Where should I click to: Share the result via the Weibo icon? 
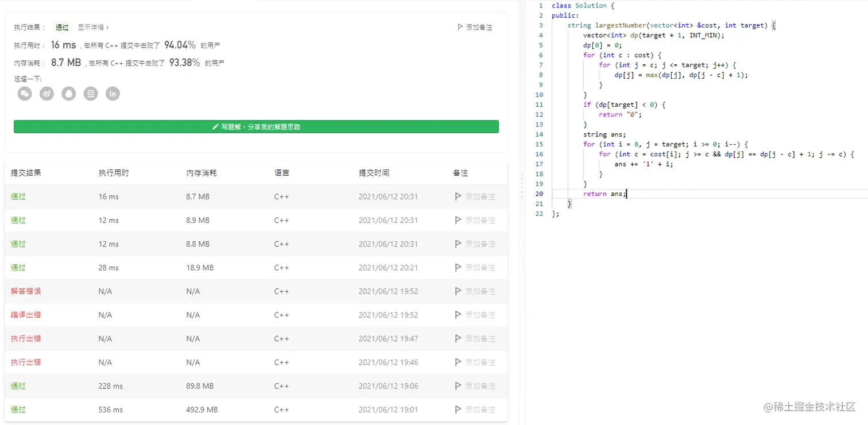(46, 94)
